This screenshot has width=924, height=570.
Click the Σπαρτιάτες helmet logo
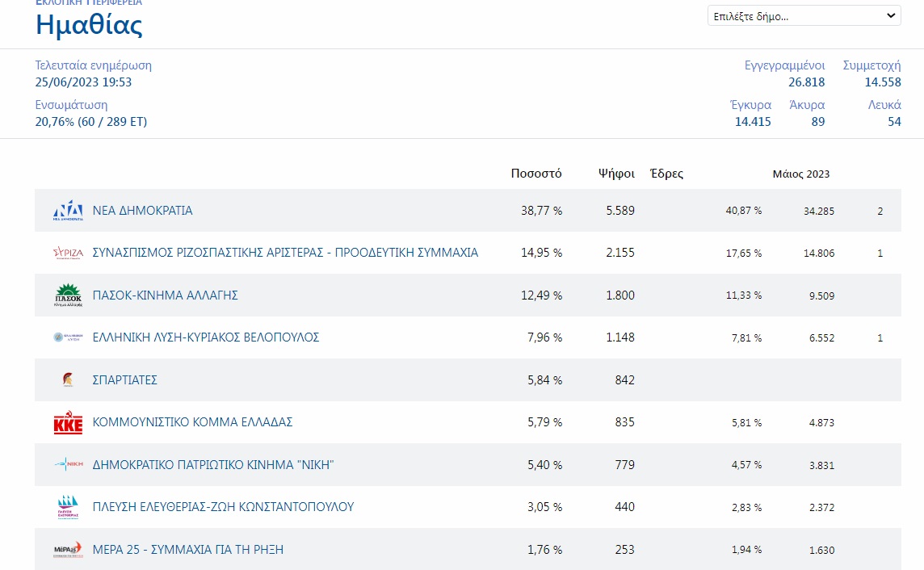click(68, 380)
